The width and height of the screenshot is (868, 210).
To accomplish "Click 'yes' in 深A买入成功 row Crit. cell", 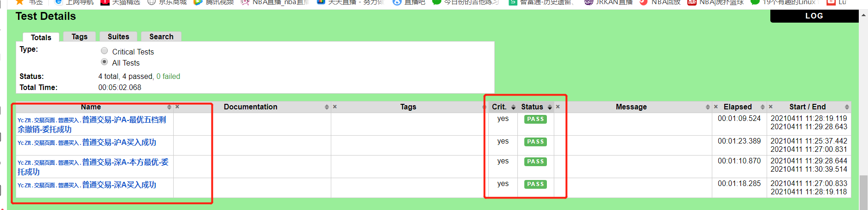I will (x=503, y=184).
